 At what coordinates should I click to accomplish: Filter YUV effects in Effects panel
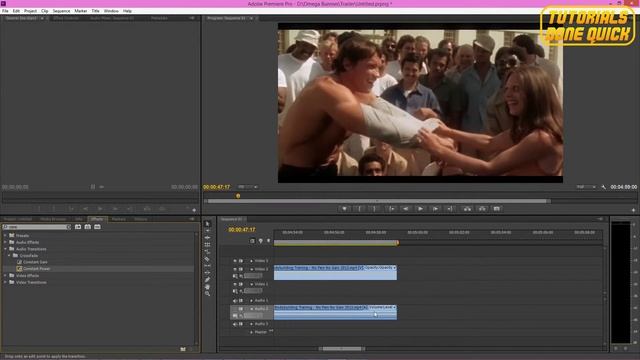[x=97, y=227]
